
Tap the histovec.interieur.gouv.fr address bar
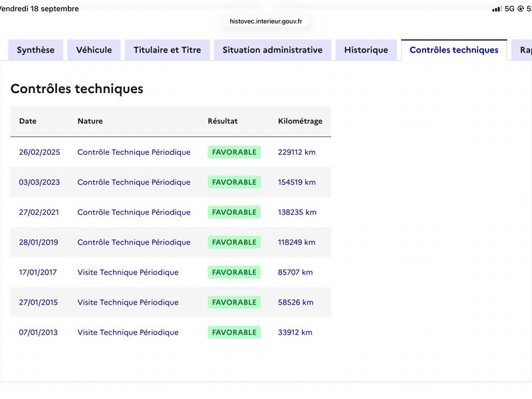point(265,21)
